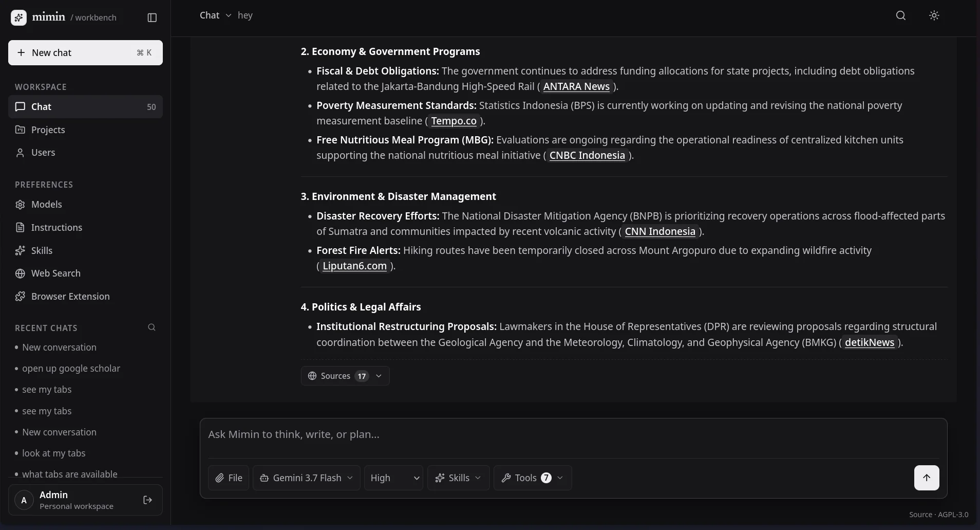Expand the Sources 17 list
This screenshot has height=530, width=980.
[x=345, y=376]
